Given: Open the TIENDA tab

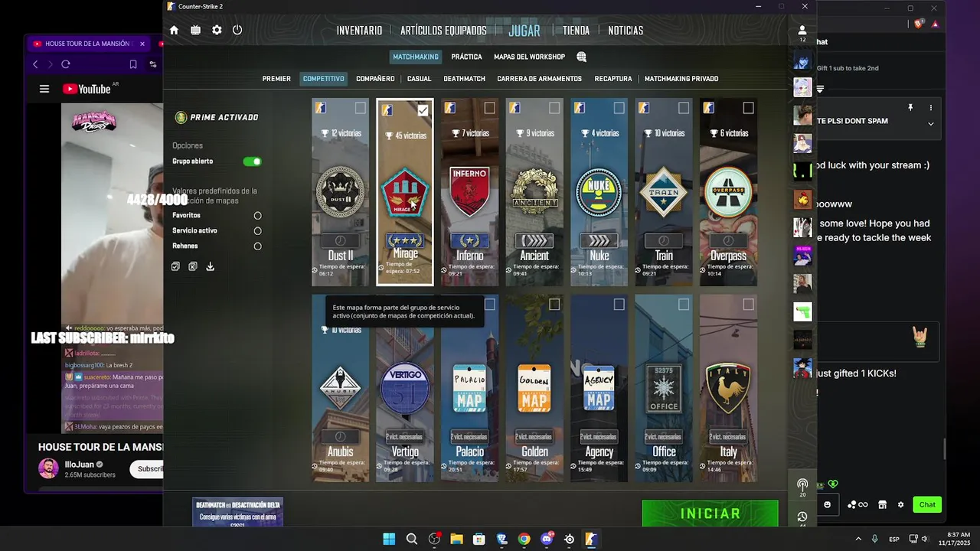Looking at the screenshot, I should pos(576,31).
